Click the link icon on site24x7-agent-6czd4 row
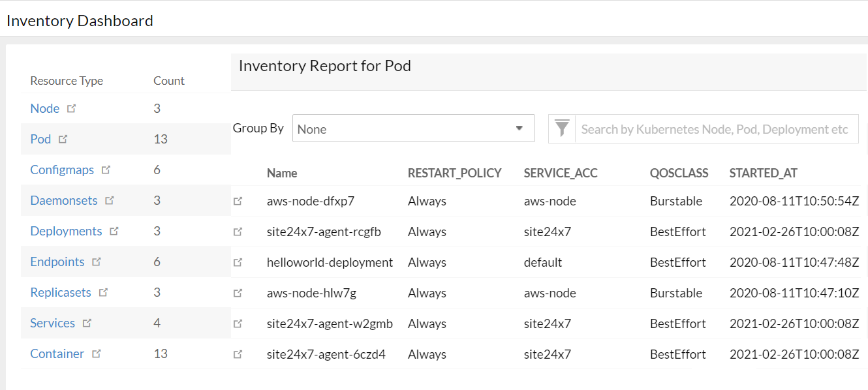This screenshot has width=868, height=390. 239,353
